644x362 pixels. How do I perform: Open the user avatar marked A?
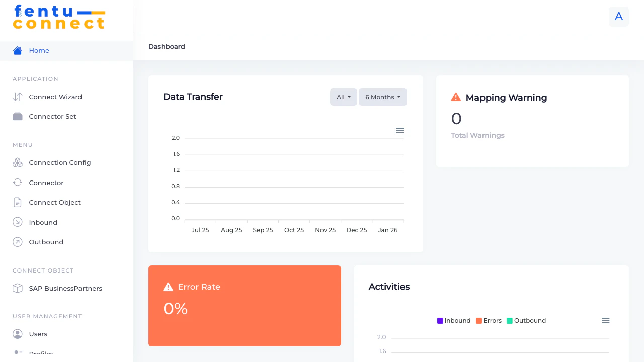tap(618, 17)
